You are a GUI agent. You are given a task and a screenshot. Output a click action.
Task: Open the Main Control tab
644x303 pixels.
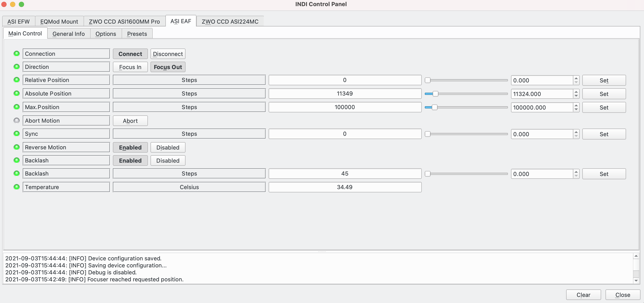25,33
